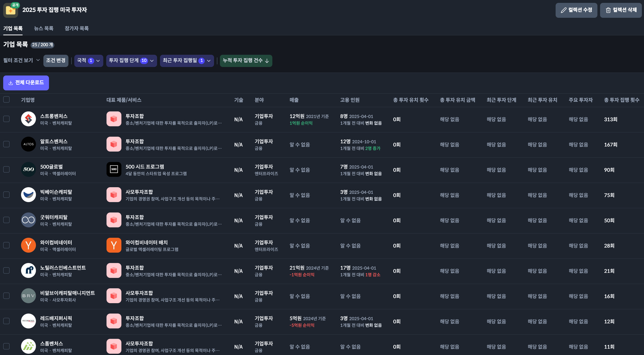Image resolution: width=644 pixels, height=355 pixels.
Task: Switch to the 참가자 목록 tab
Action: pos(76,28)
